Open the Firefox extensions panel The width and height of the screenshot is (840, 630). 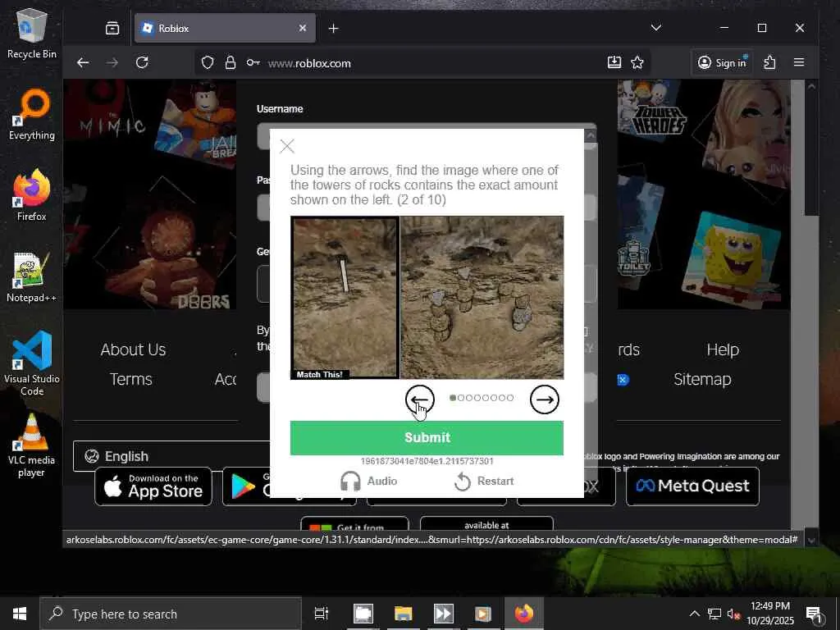[x=769, y=62]
